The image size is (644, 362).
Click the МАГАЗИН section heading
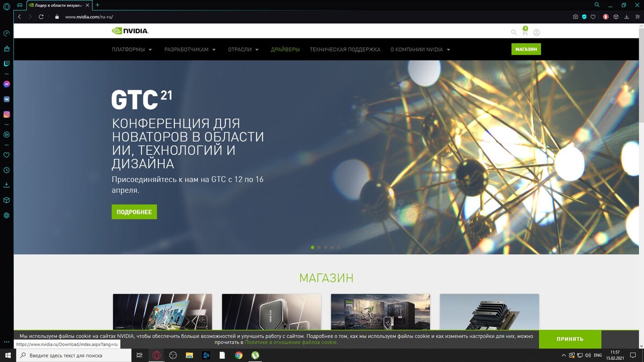point(326,278)
